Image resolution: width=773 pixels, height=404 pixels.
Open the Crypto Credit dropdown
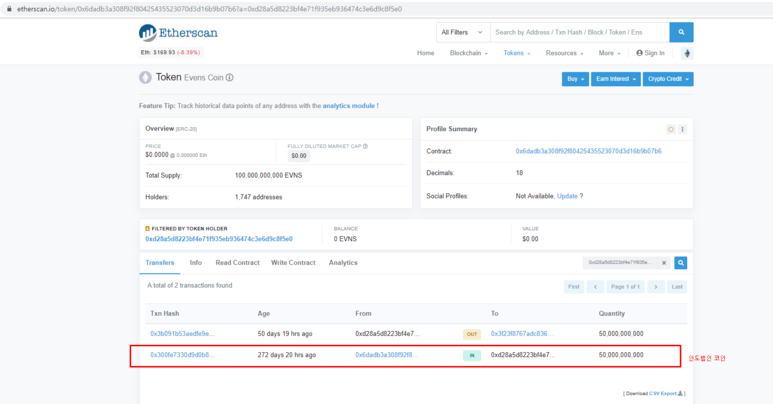[x=668, y=79]
